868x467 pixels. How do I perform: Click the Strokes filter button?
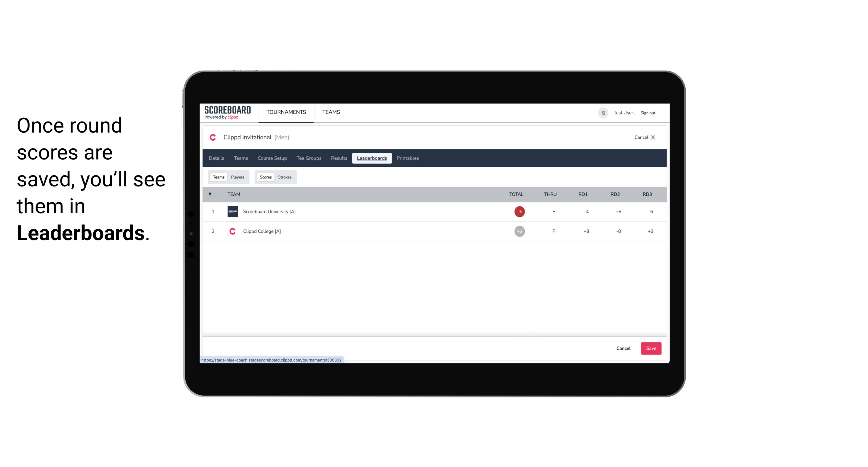[x=285, y=177]
